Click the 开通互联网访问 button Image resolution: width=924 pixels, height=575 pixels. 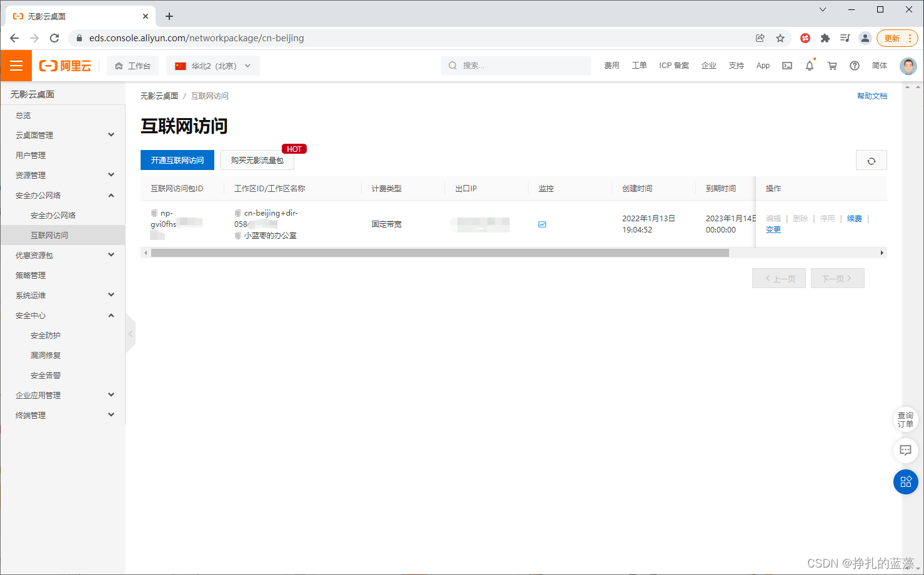pos(177,160)
